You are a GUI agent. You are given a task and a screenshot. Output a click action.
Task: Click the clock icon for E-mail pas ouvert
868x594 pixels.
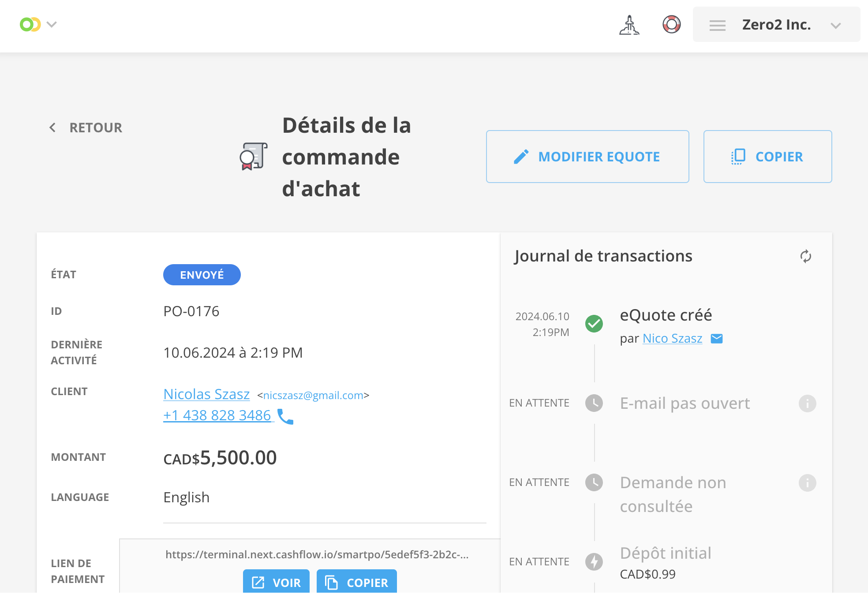point(594,403)
